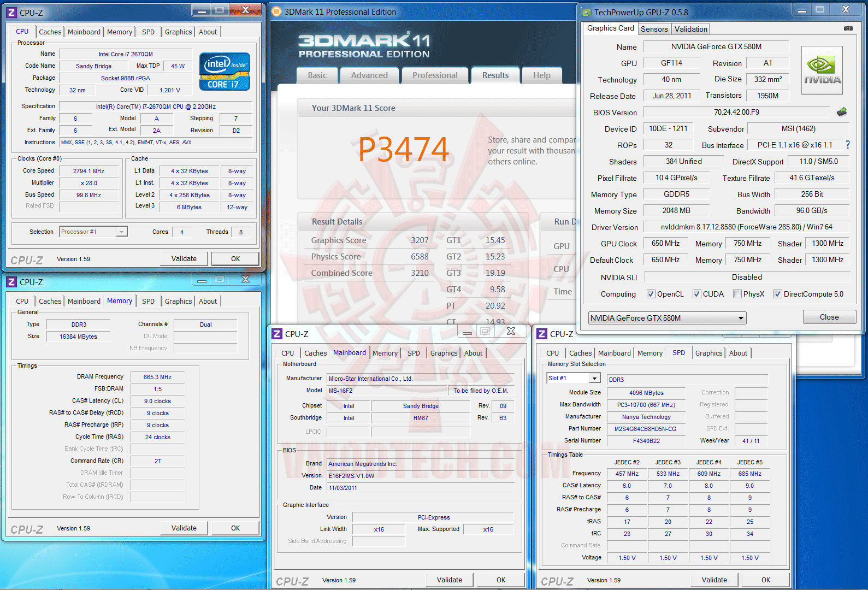Click Validate in the CPU-Z Memory window
This screenshot has height=590, width=868.
[x=184, y=528]
